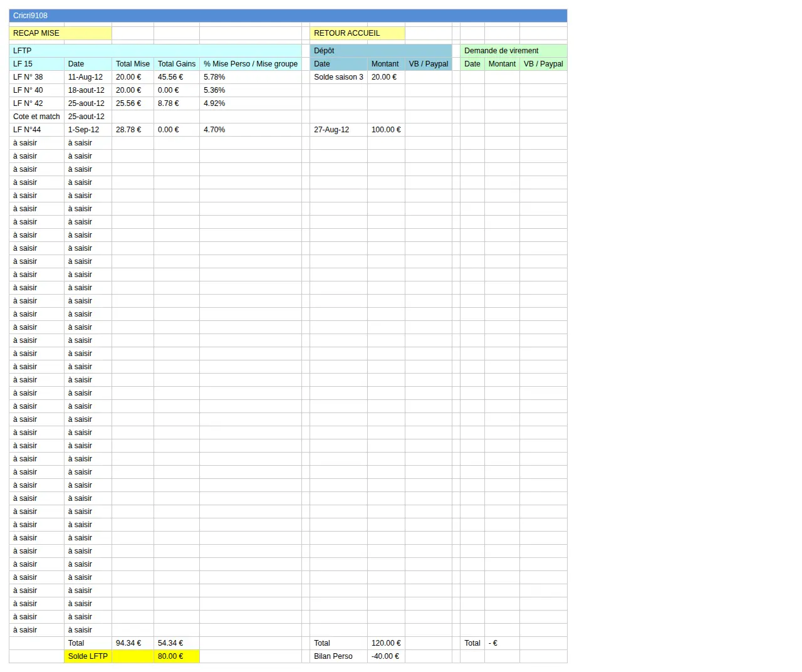Click the 1-Sep-12 date cell
Screen dimensions: 802x672
click(x=88, y=130)
